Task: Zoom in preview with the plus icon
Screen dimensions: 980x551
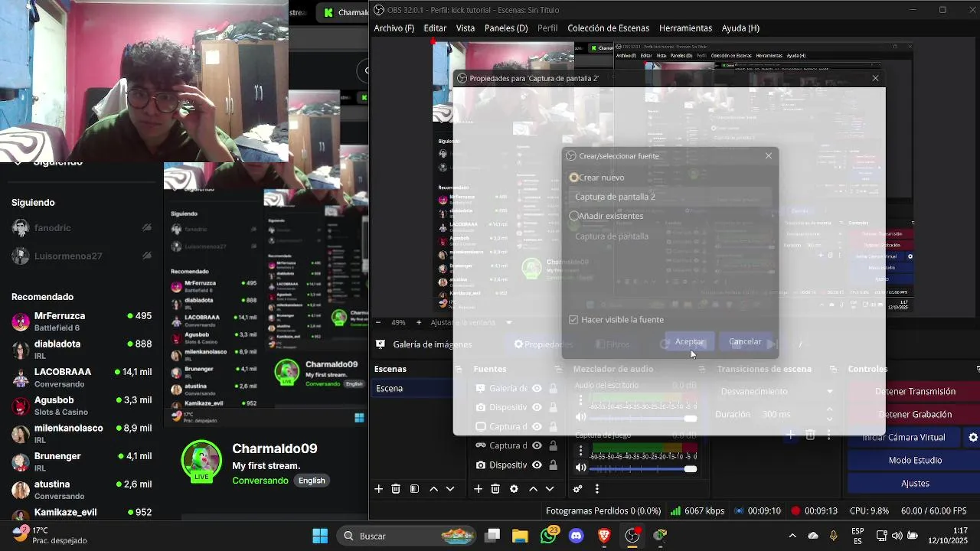Action: [420, 322]
